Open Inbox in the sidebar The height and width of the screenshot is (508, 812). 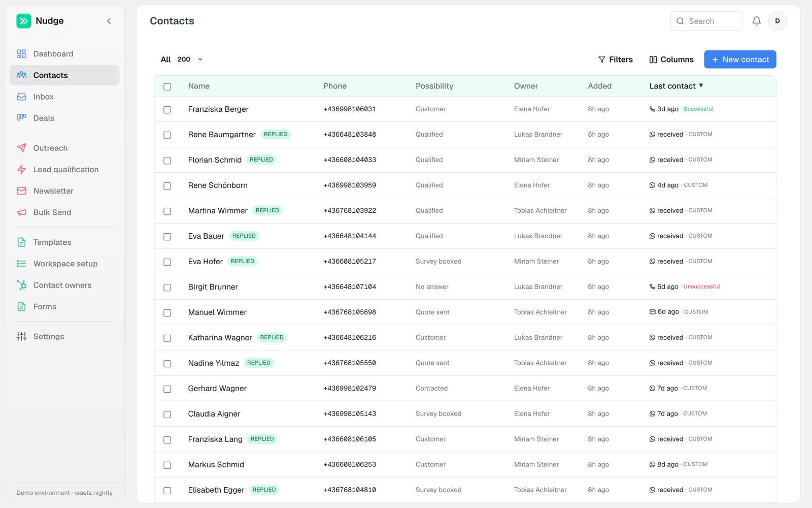[64, 97]
